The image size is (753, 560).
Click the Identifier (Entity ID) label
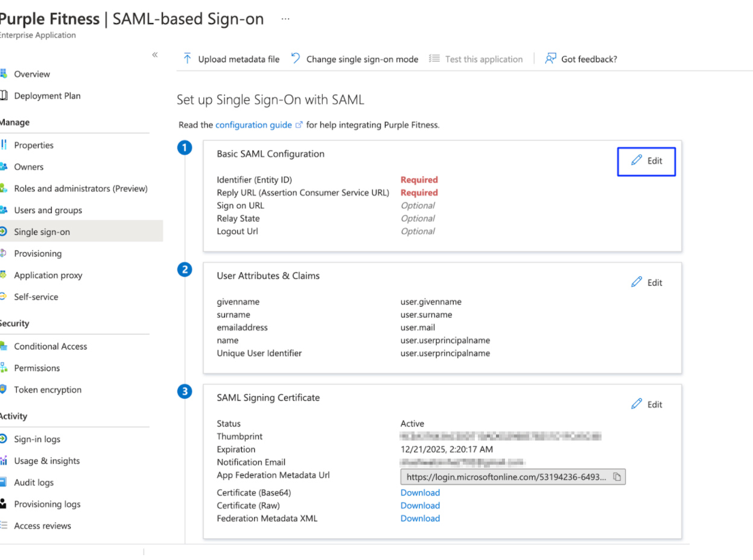pyautogui.click(x=254, y=180)
